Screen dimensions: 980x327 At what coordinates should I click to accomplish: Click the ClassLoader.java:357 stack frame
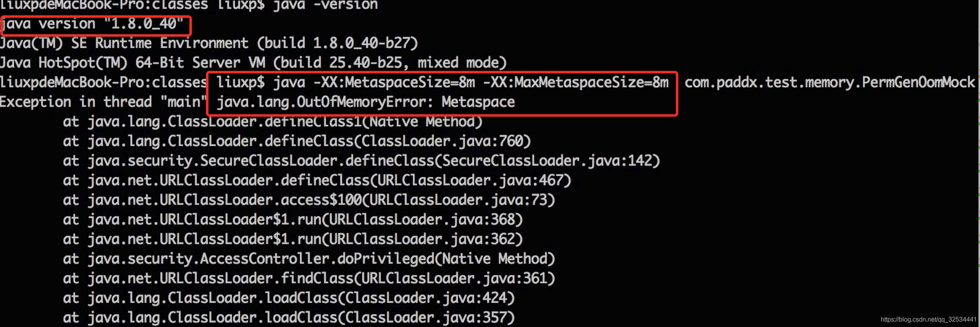(289, 318)
